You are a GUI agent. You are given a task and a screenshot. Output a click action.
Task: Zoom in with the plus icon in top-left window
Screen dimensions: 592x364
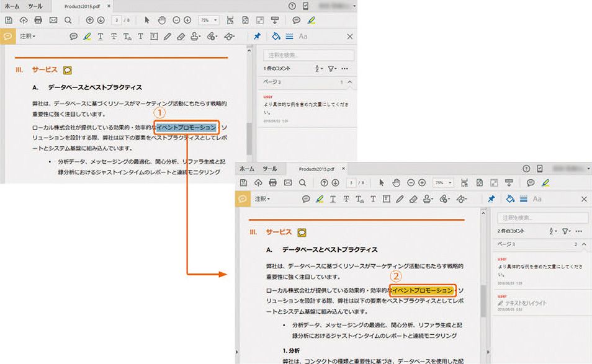[187, 20]
